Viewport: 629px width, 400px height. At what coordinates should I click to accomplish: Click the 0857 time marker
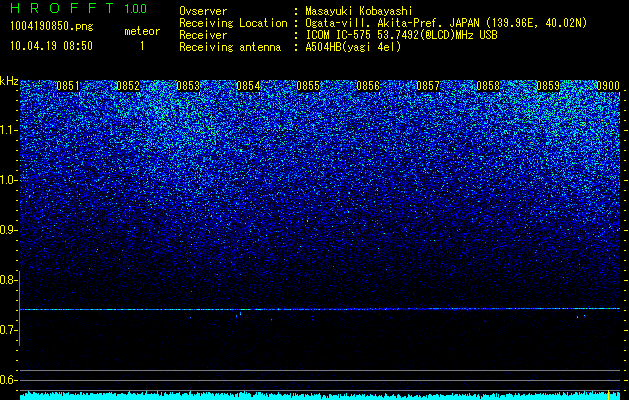pyautogui.click(x=428, y=86)
